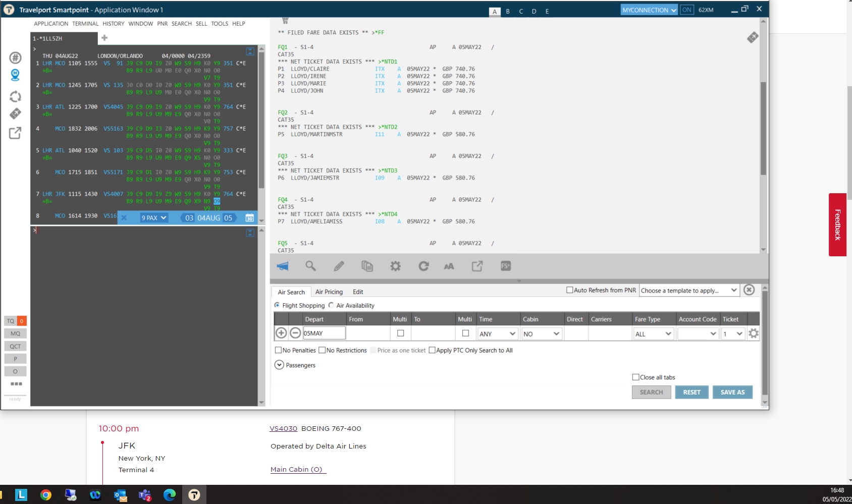Open the template chooser dropdown
This screenshot has height=504, width=852.
pos(689,290)
